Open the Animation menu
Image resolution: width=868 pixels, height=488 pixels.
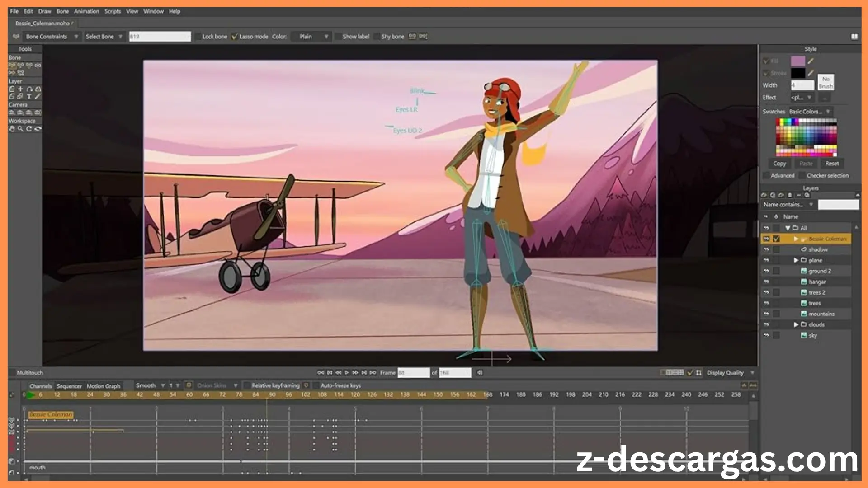[86, 11]
